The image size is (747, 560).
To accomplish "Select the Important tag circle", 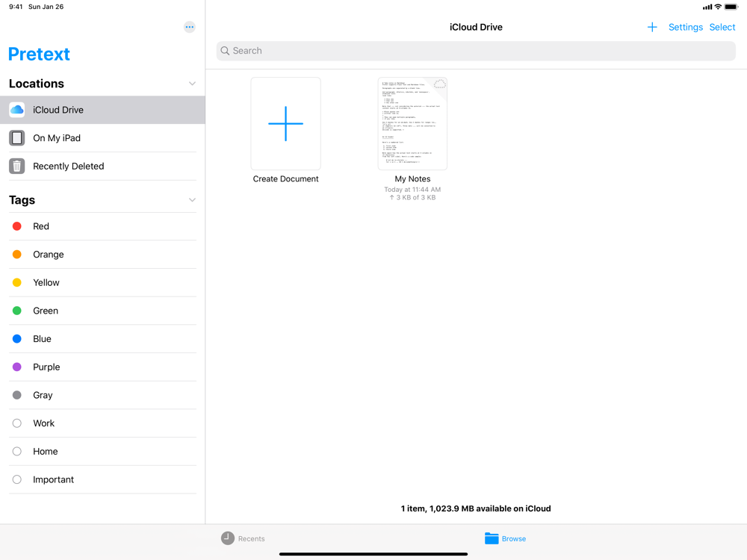I will tap(17, 479).
